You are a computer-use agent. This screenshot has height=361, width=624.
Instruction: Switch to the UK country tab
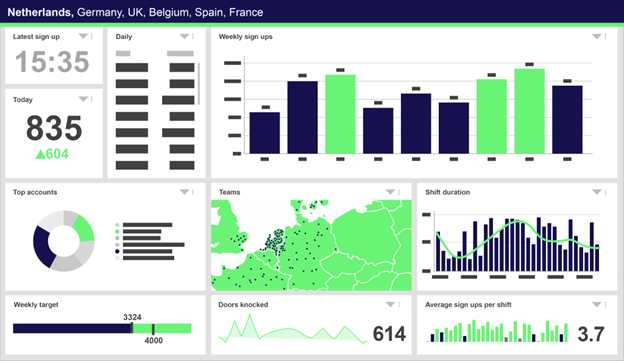[x=136, y=12]
